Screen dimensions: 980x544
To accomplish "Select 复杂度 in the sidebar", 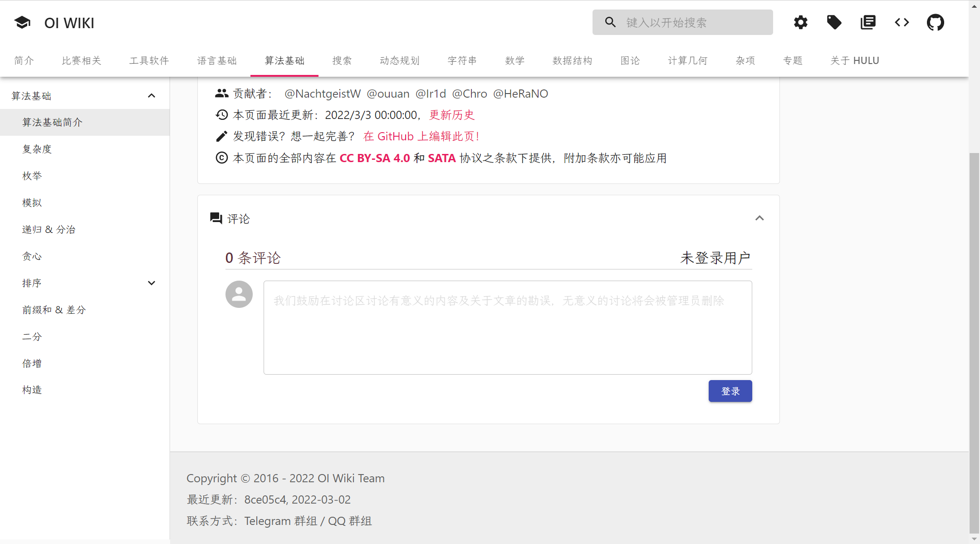I will click(x=38, y=149).
